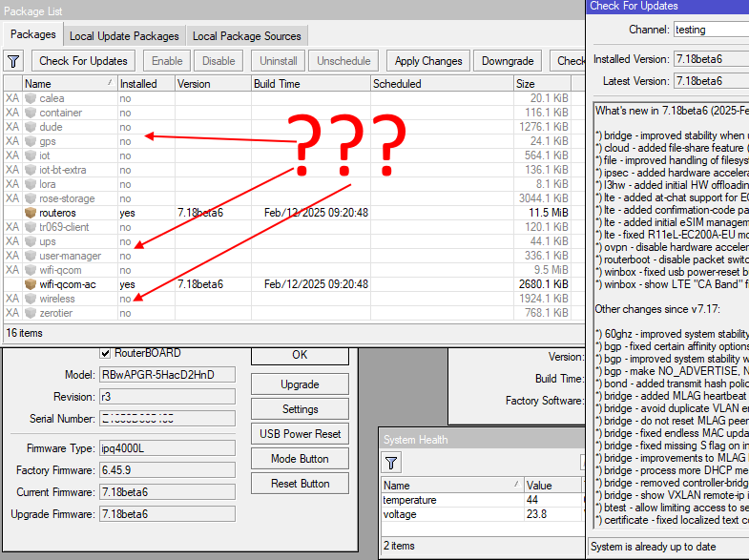The image size is (749, 560).
Task: Click the Unschedule button
Action: [x=343, y=61]
